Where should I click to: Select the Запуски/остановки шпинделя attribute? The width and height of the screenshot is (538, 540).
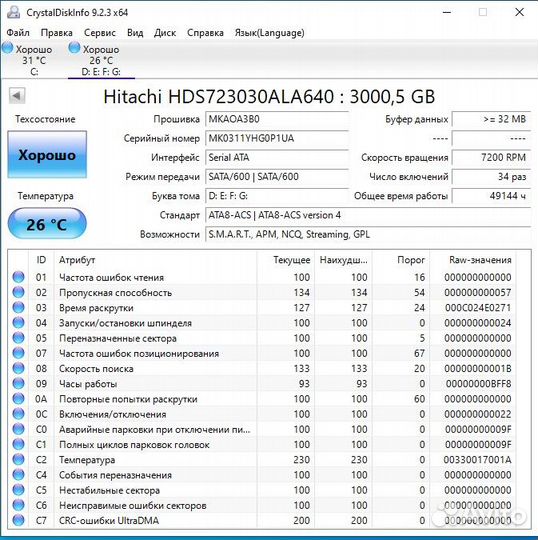point(125,323)
